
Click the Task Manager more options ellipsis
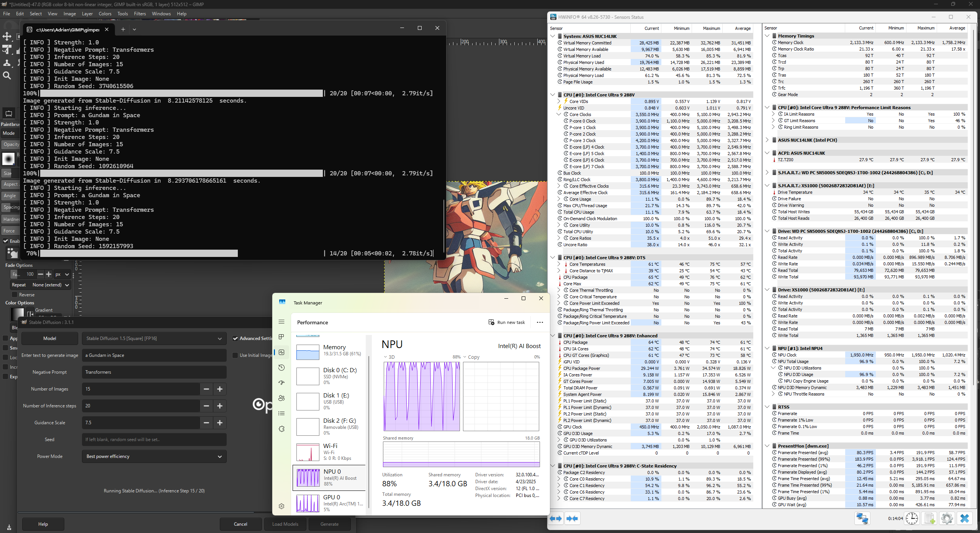click(x=540, y=322)
